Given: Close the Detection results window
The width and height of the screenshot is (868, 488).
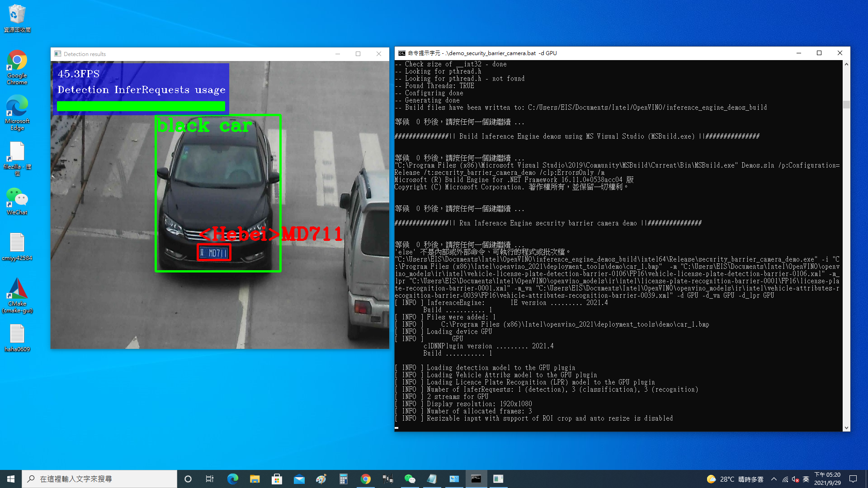Looking at the screenshot, I should point(379,54).
